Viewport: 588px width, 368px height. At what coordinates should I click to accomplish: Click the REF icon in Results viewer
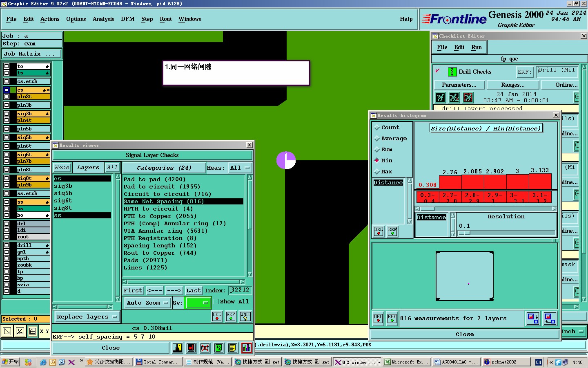(231, 316)
